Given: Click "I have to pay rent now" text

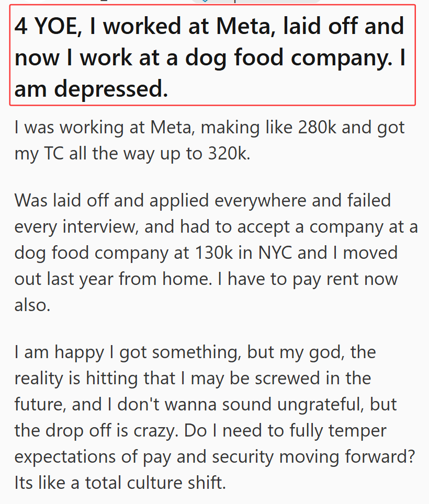Looking at the screenshot, I should coord(308,279).
